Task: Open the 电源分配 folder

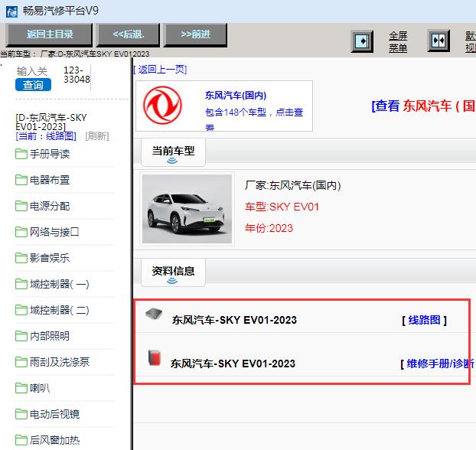Action: (x=43, y=206)
